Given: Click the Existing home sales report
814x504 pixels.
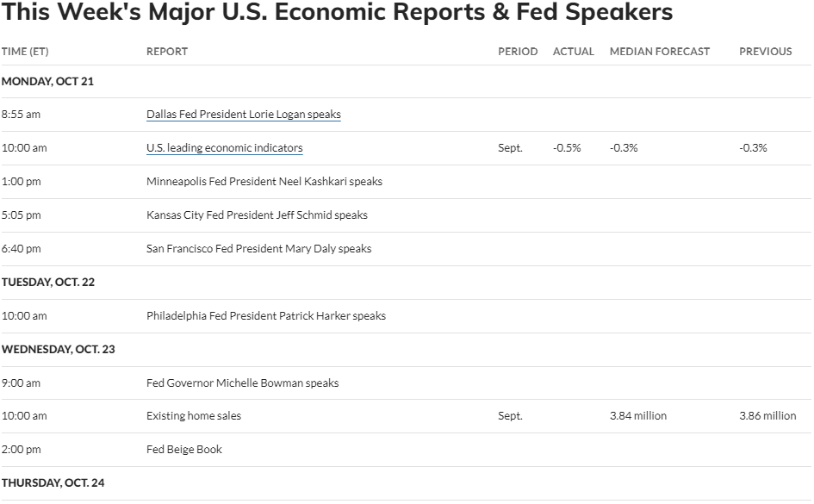Looking at the screenshot, I should 194,416.
